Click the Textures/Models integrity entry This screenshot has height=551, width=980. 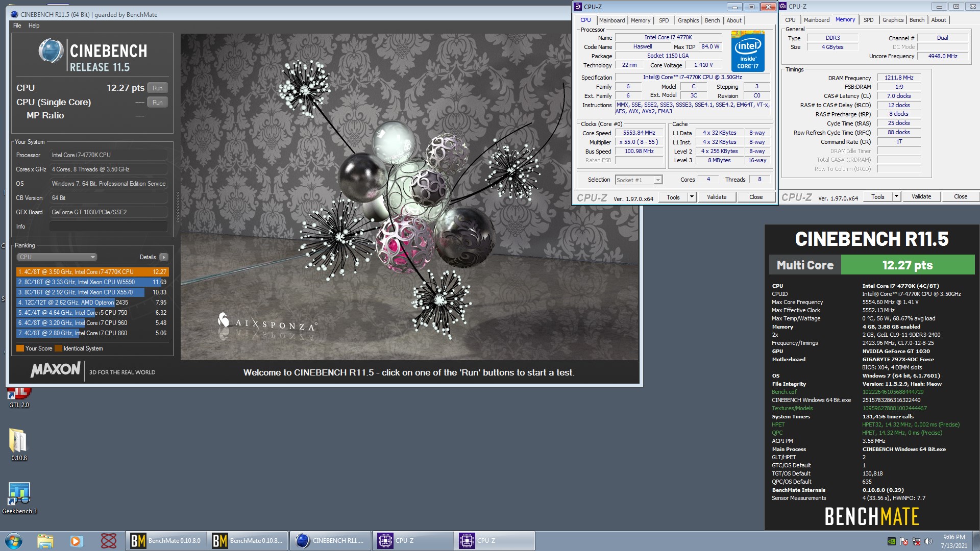click(x=792, y=409)
